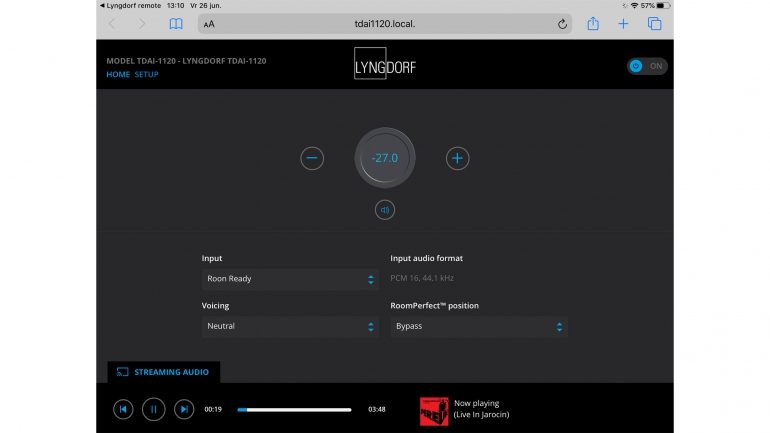Go back in Safari history
Screen dimensions: 770x433
click(x=112, y=24)
